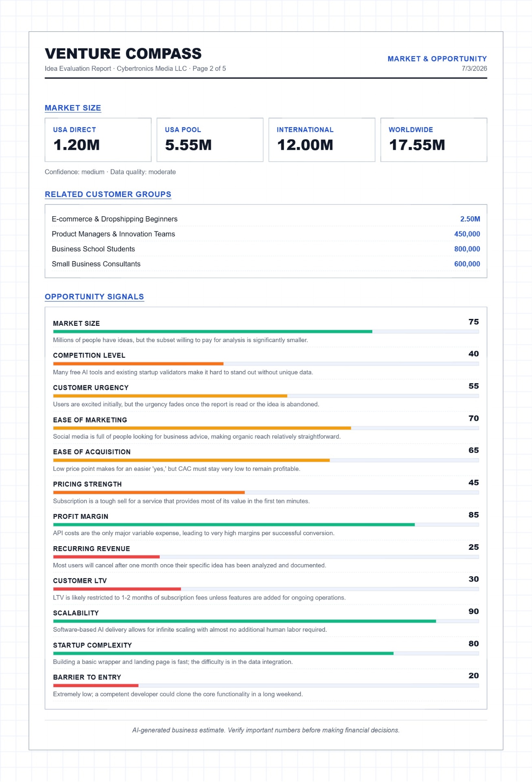Viewport: 532px width, 782px height.
Task: Click the Ease of Acquisition progress bar
Action: [266, 460]
